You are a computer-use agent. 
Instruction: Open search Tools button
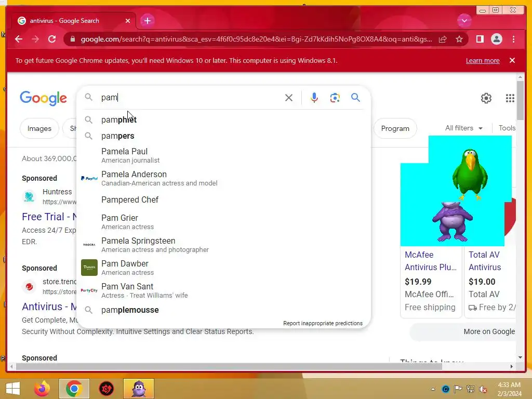507,128
